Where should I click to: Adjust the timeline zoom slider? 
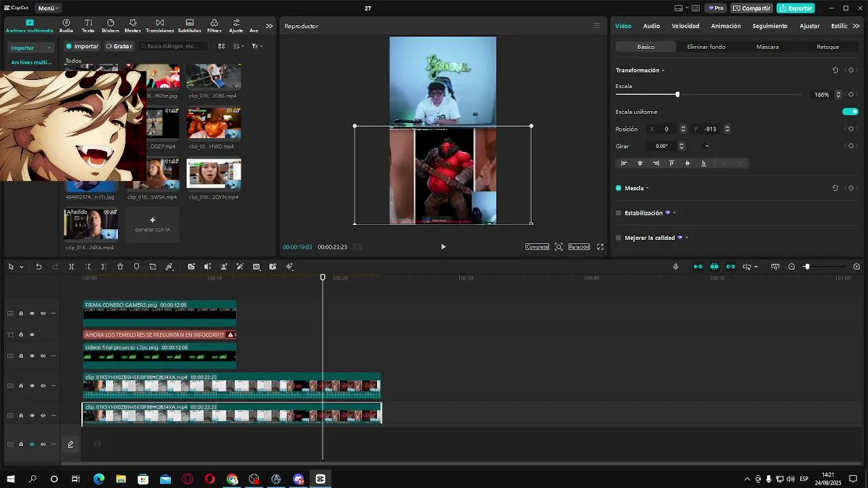(x=806, y=266)
